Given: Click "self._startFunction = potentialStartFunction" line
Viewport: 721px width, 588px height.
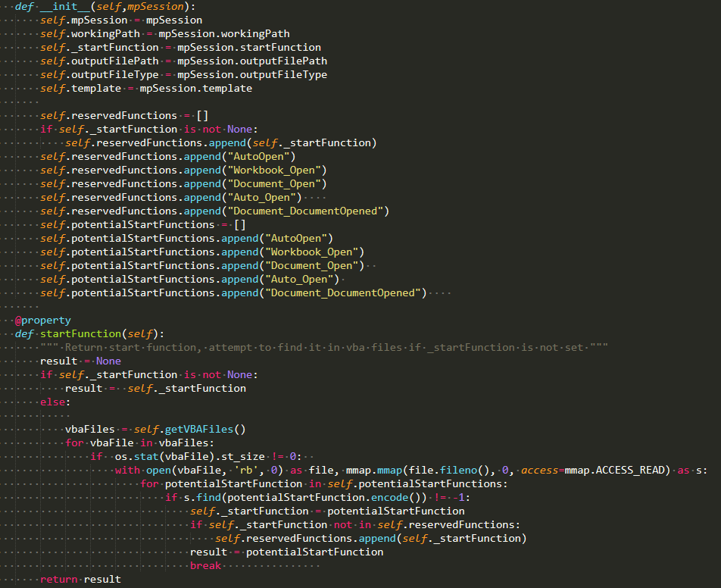Looking at the screenshot, I should (x=327, y=511).
